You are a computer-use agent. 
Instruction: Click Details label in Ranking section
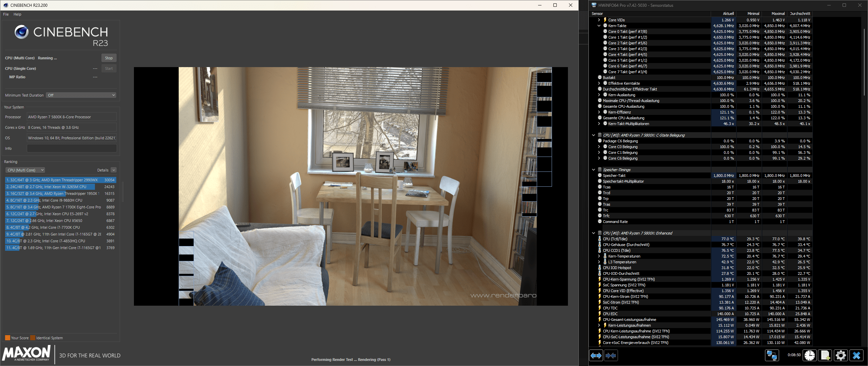tap(103, 170)
